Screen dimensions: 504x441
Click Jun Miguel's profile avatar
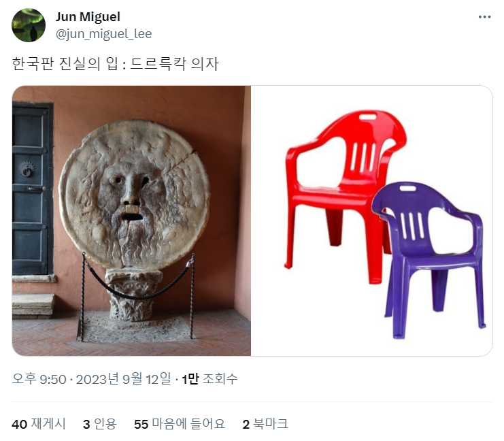click(29, 25)
